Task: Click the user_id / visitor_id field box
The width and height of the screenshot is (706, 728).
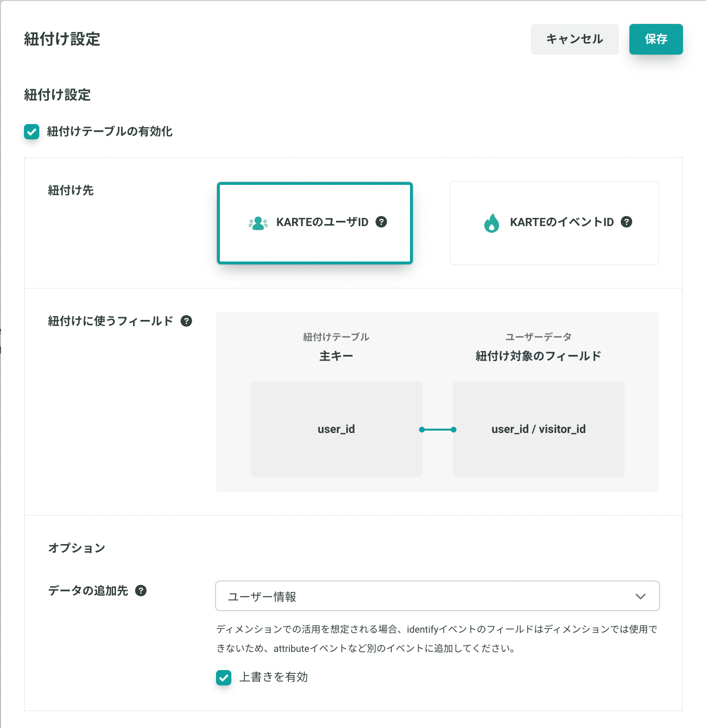Action: click(x=538, y=429)
